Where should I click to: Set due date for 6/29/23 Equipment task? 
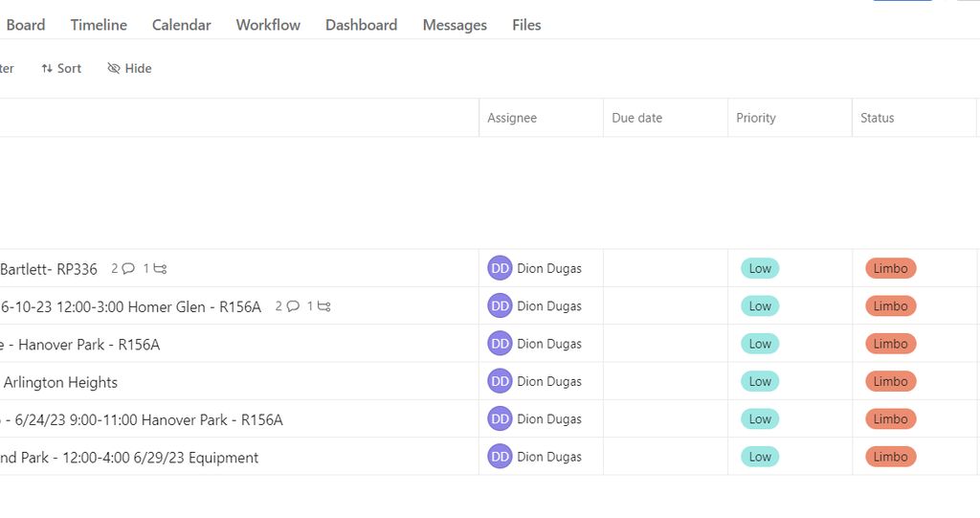coord(666,457)
